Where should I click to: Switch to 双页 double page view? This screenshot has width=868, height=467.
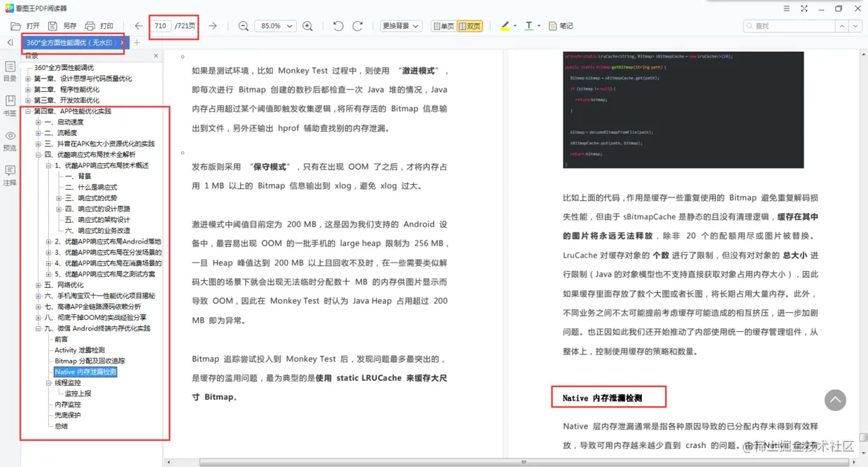[470, 26]
